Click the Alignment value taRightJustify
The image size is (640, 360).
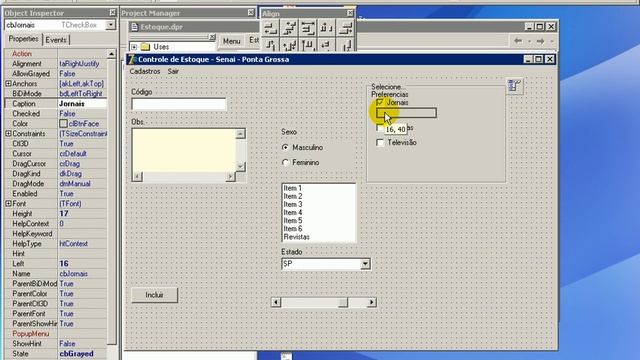pos(82,64)
